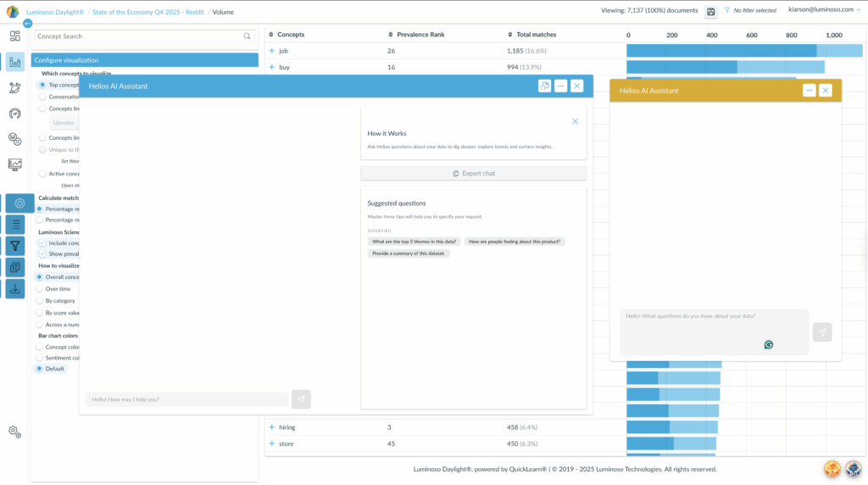Screen dimensions: 868x485
Task: Select the Default bar chart color radio
Action: tap(39, 369)
